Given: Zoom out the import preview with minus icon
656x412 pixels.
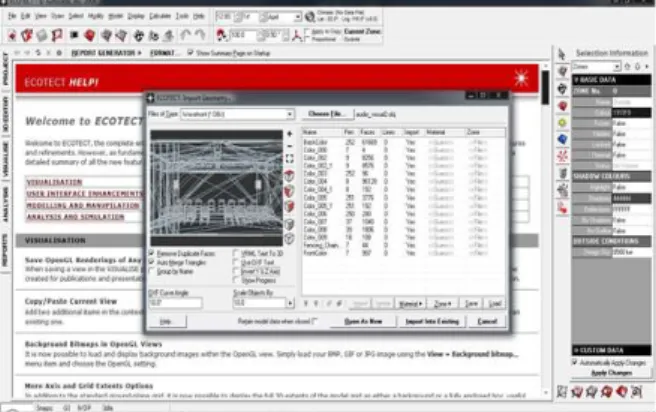Looking at the screenshot, I should pos(290,146).
